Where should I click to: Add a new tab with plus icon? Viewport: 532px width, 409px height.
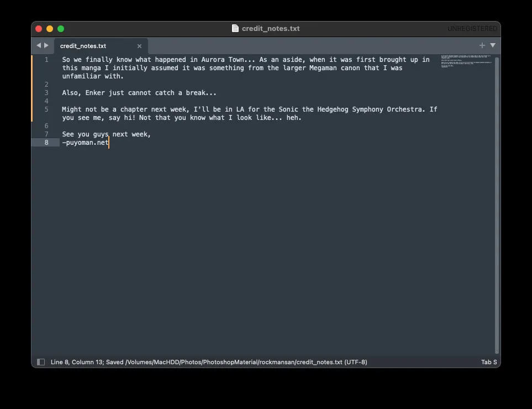point(482,45)
